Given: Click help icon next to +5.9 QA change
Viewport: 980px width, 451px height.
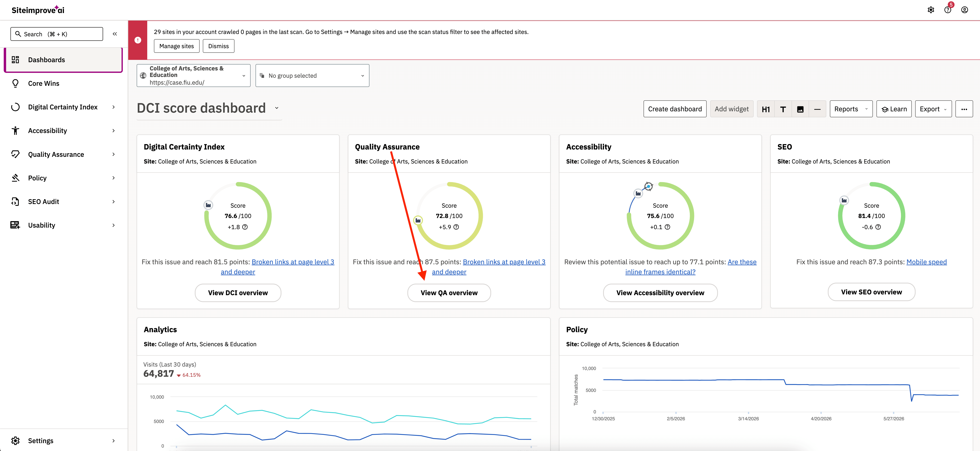Looking at the screenshot, I should click(x=456, y=227).
